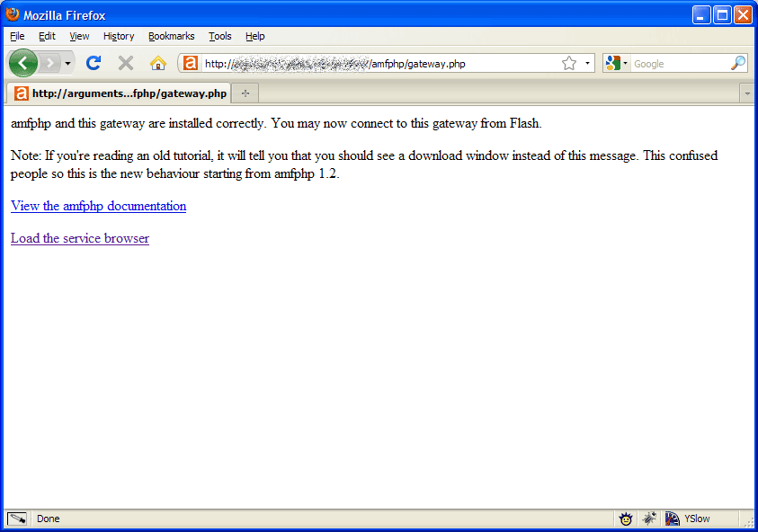
Task: Select the gateway.php tab
Action: (119, 93)
